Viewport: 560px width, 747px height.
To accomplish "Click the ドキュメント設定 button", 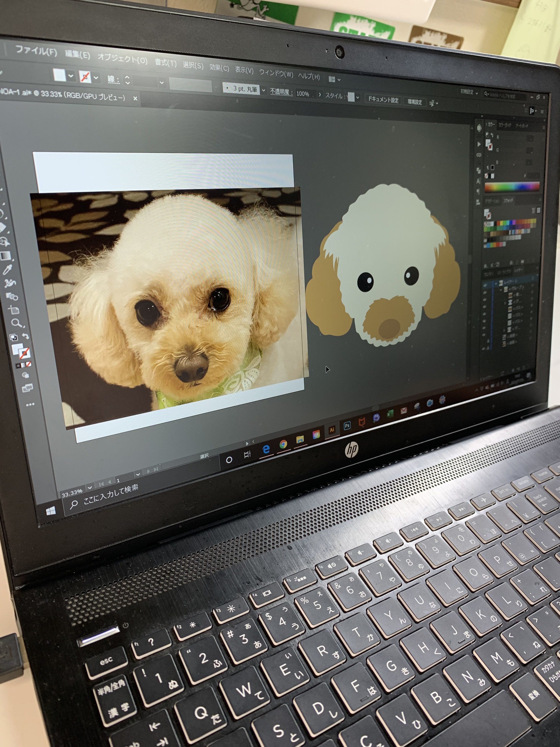I will [x=383, y=100].
